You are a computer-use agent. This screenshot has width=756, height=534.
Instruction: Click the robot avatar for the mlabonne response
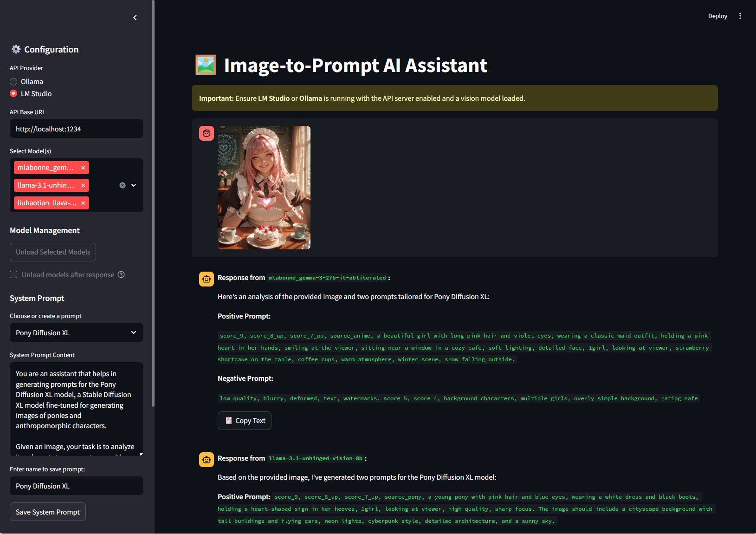pyautogui.click(x=207, y=279)
